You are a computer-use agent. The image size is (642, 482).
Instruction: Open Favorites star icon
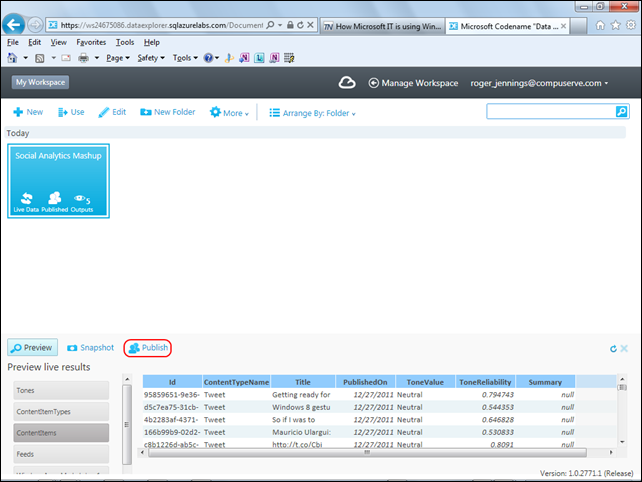615,25
